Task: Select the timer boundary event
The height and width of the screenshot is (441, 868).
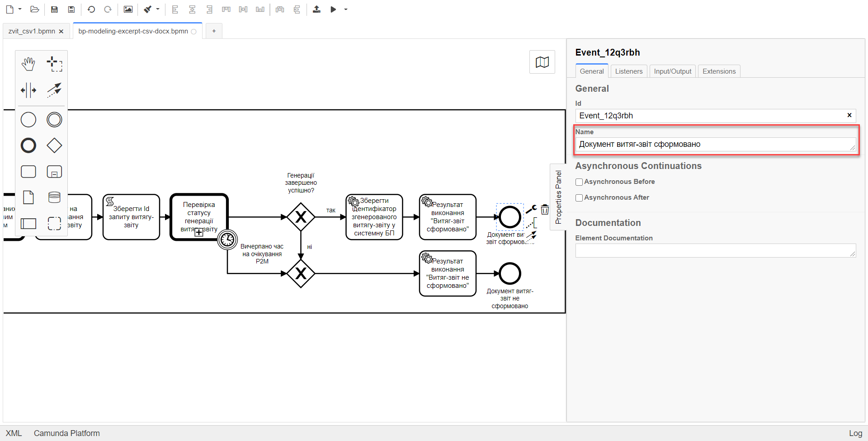Action: pos(227,239)
